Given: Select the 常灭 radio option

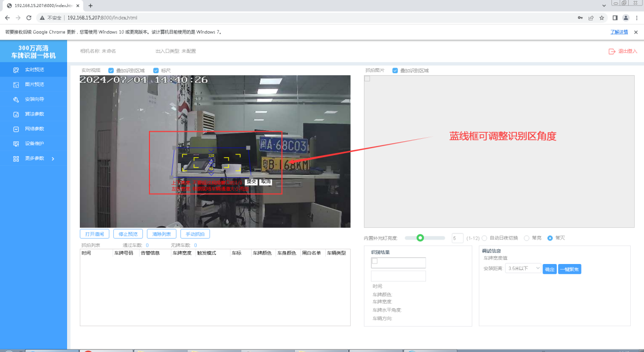Looking at the screenshot, I should tap(550, 238).
